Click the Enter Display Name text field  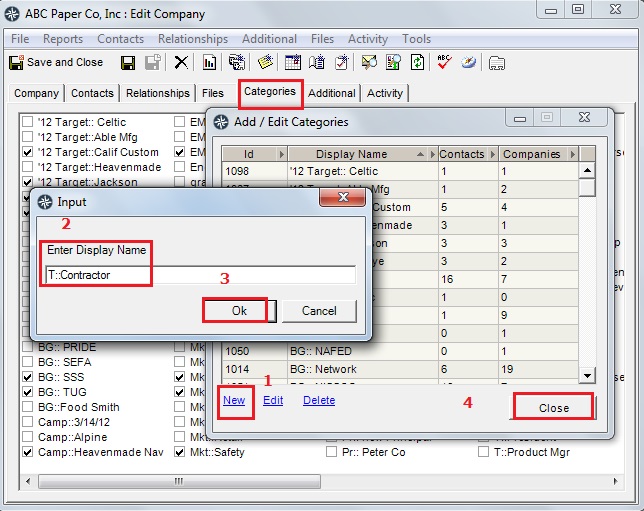(200, 275)
